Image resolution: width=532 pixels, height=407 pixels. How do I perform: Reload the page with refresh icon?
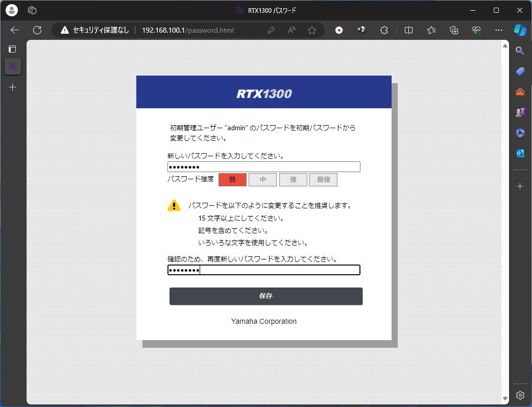[x=37, y=30]
